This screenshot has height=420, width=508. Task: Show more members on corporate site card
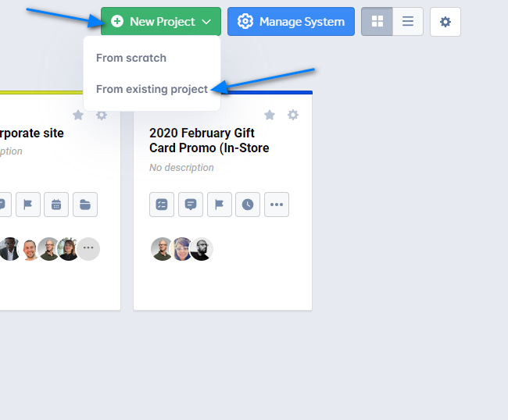point(88,249)
